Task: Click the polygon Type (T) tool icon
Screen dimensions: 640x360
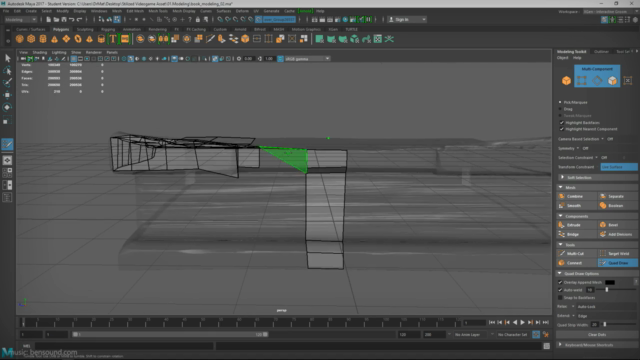Action: pyautogui.click(x=113, y=39)
